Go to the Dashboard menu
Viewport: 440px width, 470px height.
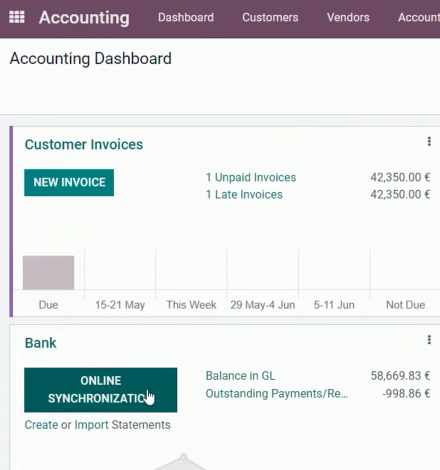coord(186,17)
